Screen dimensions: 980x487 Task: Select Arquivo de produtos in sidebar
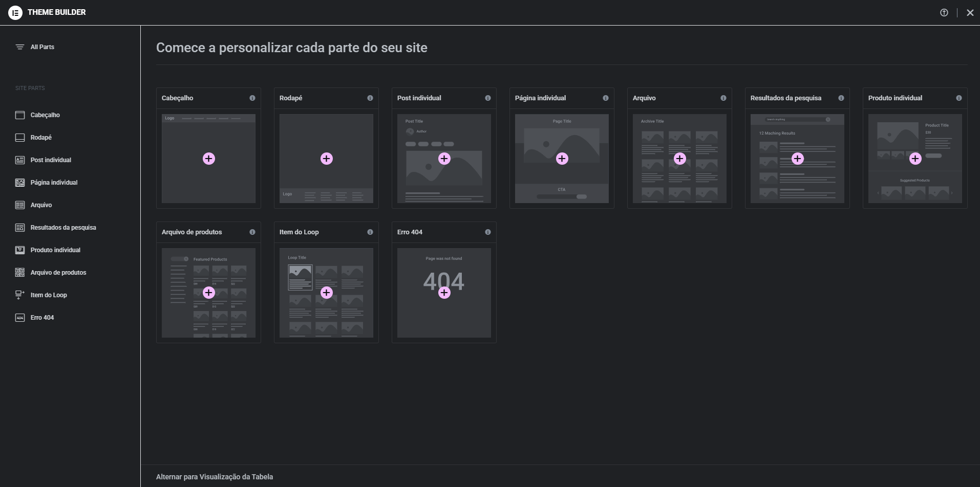[58, 273]
